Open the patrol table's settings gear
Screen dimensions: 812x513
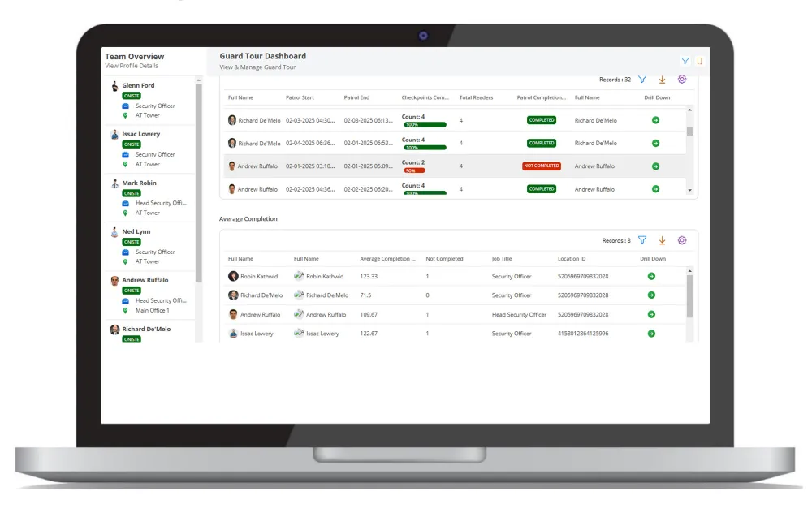(682, 80)
